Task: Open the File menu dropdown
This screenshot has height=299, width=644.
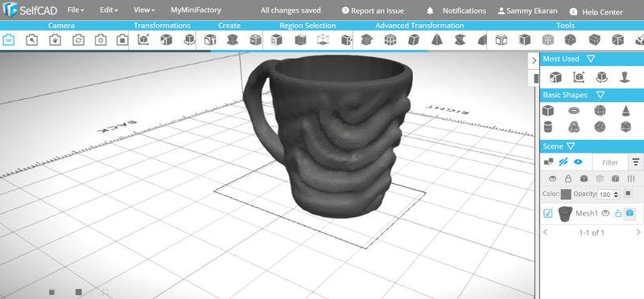Action: click(76, 10)
